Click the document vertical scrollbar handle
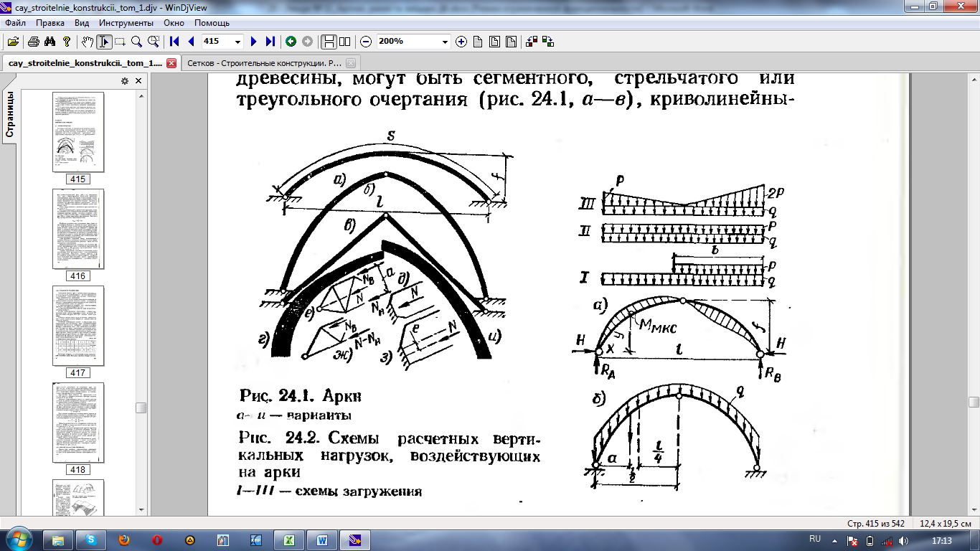 (x=974, y=402)
